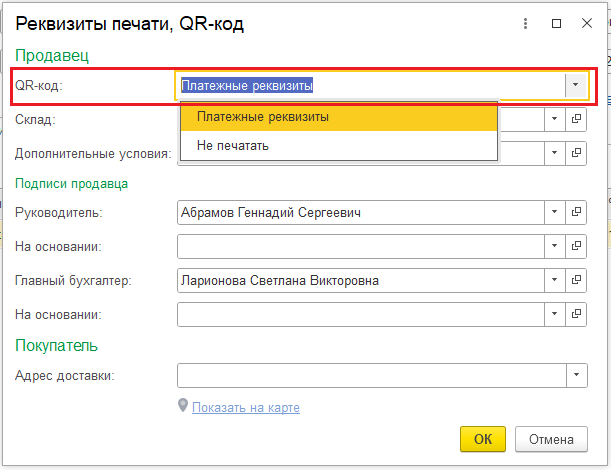This screenshot has height=470, width=611.
Task: Click the Руководитель field Абрамов Геннадий Сергеевич
Action: [x=361, y=212]
